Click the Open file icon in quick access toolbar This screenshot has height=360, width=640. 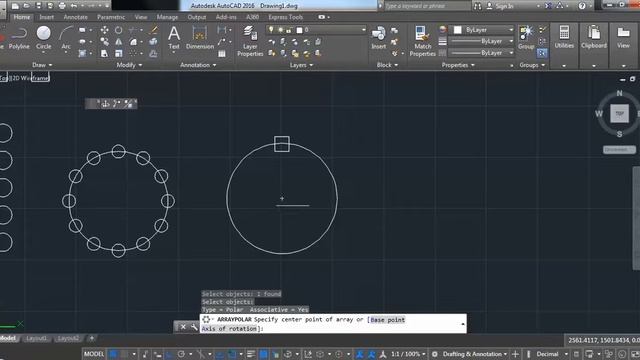click(x=27, y=6)
